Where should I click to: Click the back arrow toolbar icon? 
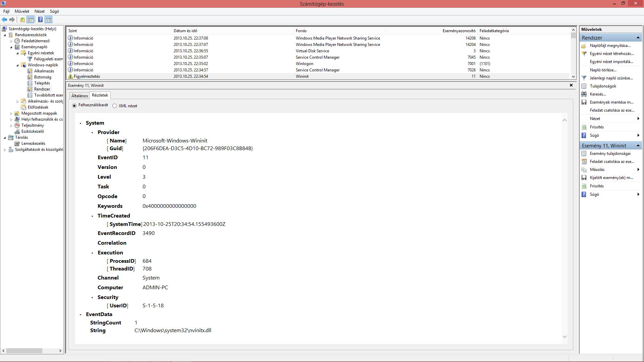(x=4, y=19)
